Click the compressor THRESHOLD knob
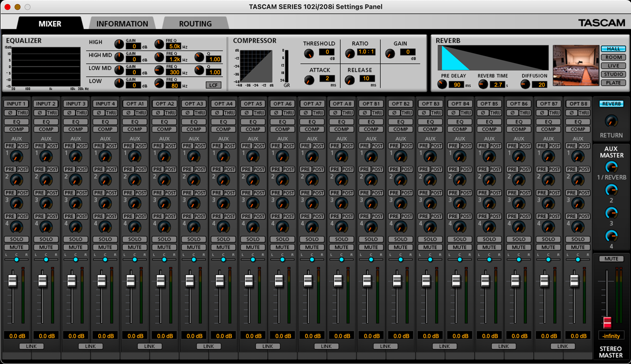 click(x=308, y=54)
